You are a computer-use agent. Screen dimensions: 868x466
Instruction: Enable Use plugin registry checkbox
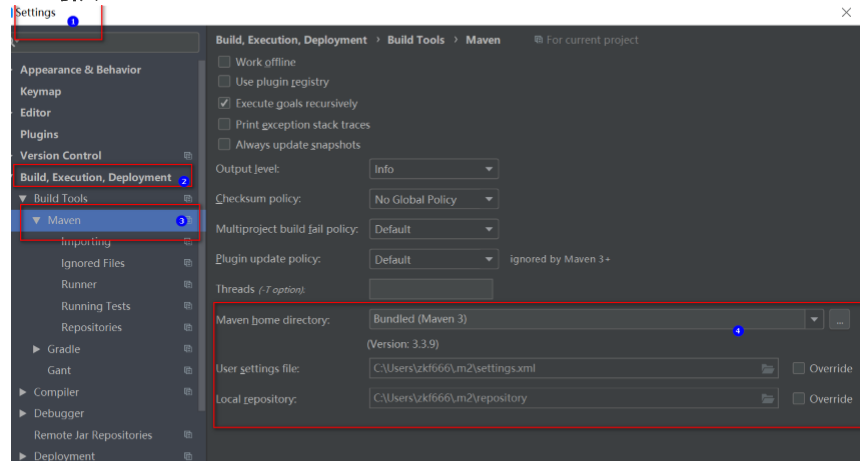(224, 81)
